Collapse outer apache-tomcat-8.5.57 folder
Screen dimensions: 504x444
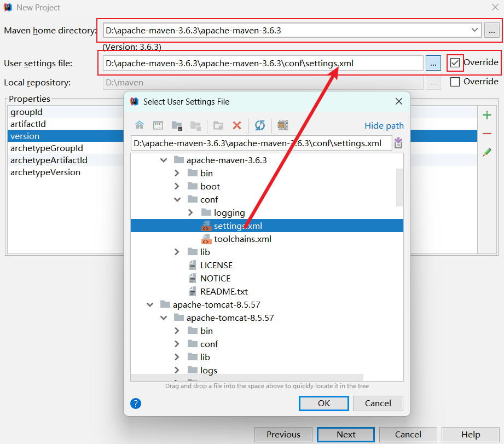[x=150, y=304]
